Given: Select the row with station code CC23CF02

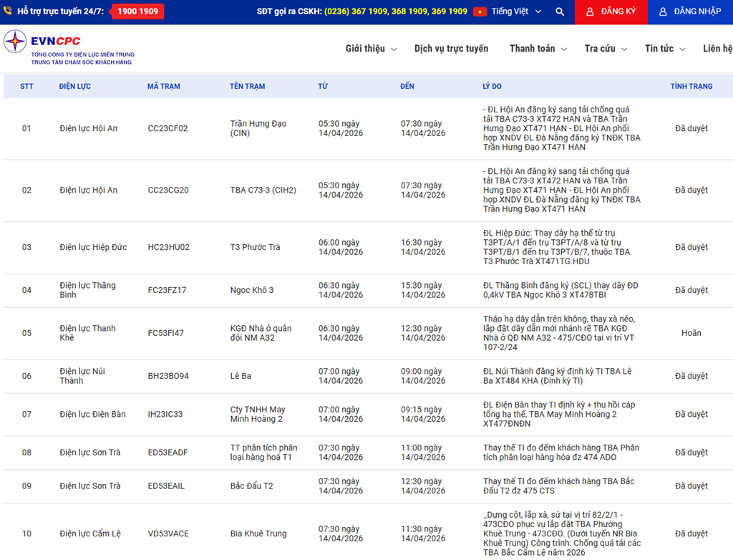Looking at the screenshot, I should 168,129.
